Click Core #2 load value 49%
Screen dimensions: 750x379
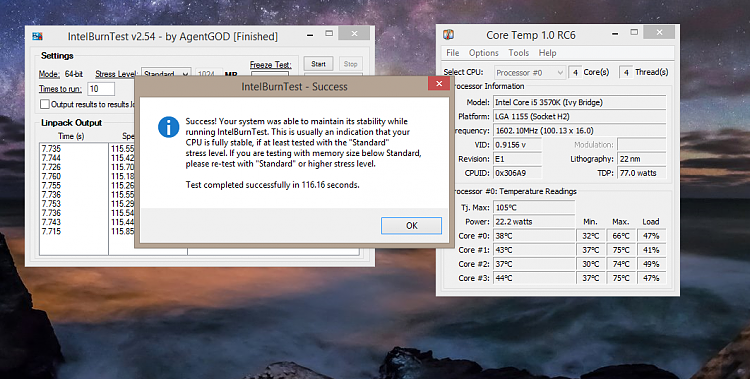click(651, 264)
